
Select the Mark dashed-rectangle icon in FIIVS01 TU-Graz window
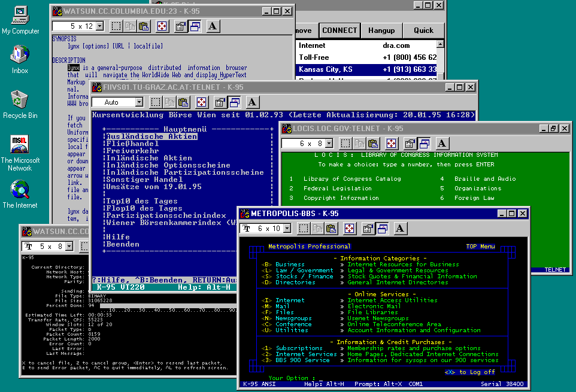coord(155,102)
